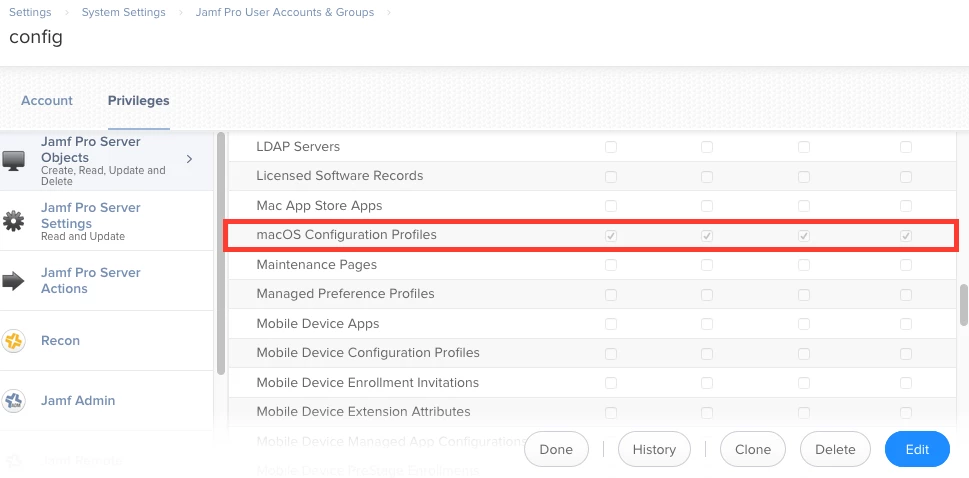Toggle first checkbox in macOS Configuration Profiles row
The width and height of the screenshot is (969, 478).
[x=611, y=236]
